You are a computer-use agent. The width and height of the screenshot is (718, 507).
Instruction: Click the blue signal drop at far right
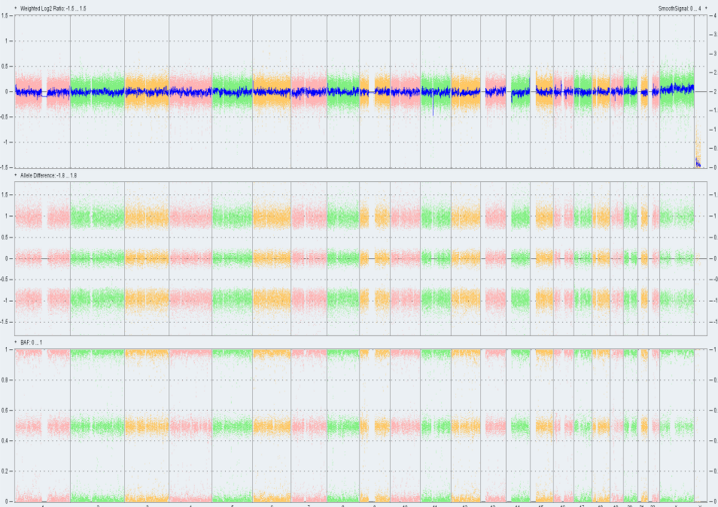696,162
